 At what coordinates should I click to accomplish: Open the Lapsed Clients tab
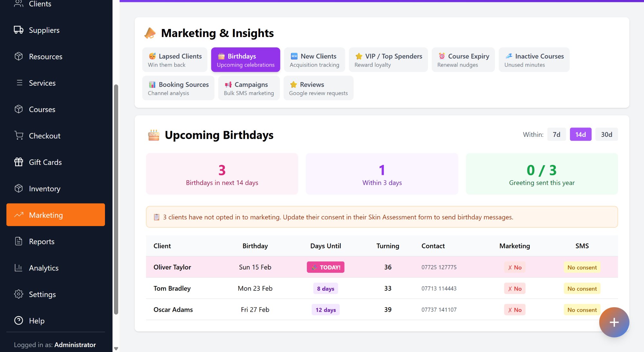point(175,60)
